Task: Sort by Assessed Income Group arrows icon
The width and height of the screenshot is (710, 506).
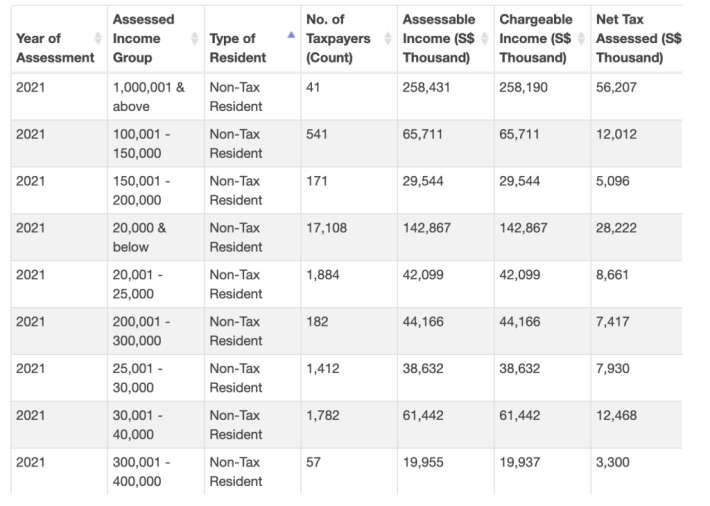Action: (194, 38)
